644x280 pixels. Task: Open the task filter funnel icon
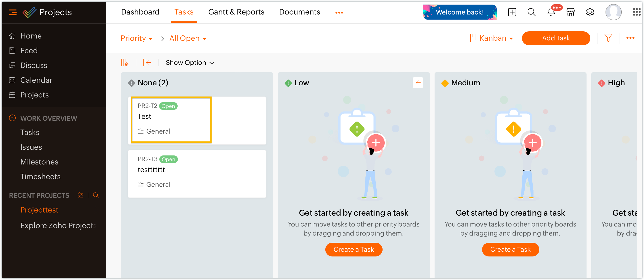[x=608, y=38]
